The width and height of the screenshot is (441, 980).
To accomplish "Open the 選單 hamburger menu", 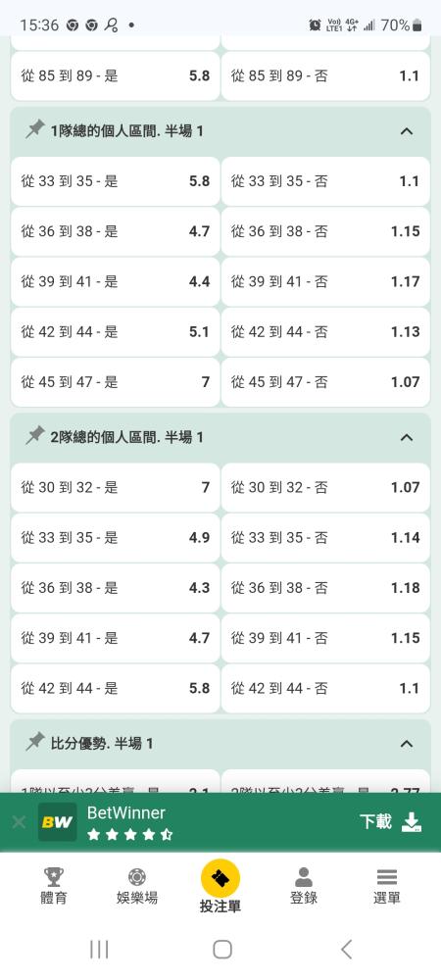I will [x=387, y=886].
